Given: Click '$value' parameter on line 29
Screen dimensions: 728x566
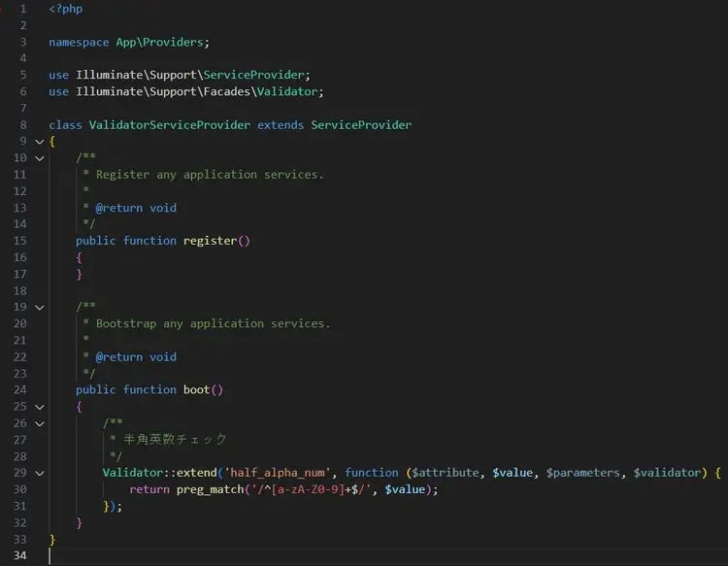Looking at the screenshot, I should (x=513, y=473).
